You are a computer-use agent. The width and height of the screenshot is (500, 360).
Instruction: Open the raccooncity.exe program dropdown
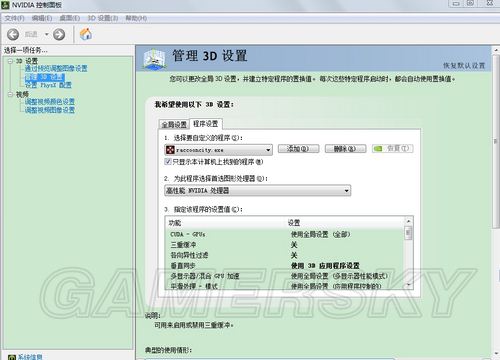click(218, 150)
